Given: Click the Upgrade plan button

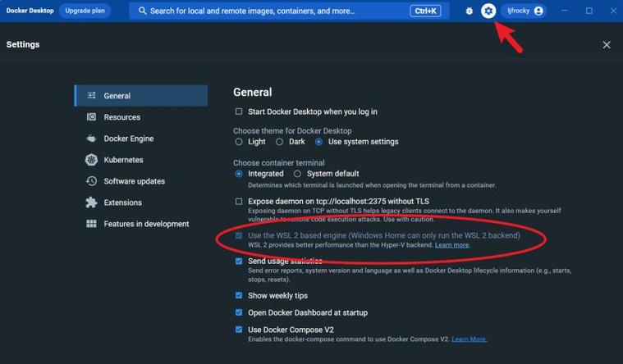Looking at the screenshot, I should pos(85,11).
